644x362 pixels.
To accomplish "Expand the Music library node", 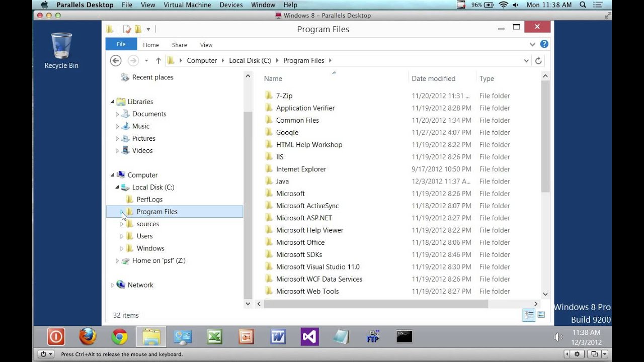I will click(x=117, y=126).
